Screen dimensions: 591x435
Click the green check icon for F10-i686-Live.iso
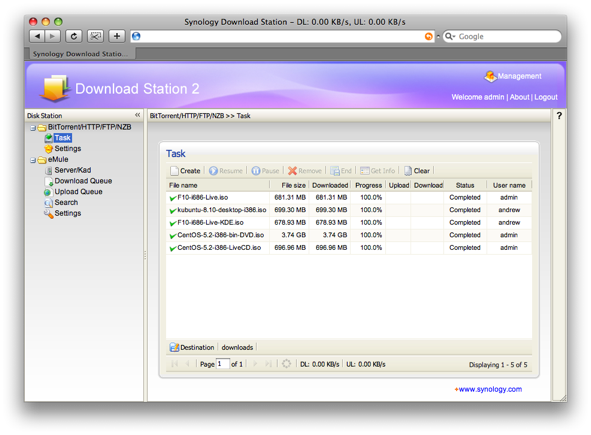(x=173, y=198)
